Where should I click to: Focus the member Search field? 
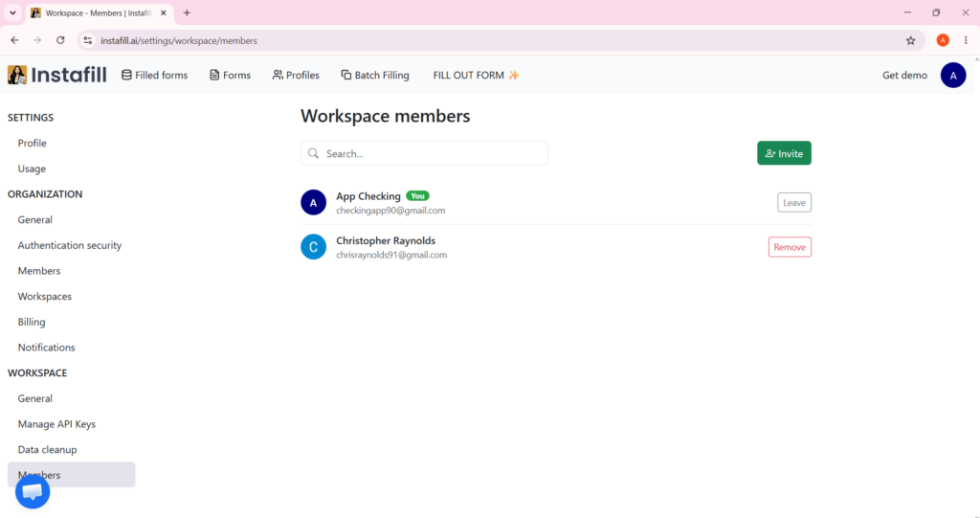pyautogui.click(x=424, y=153)
